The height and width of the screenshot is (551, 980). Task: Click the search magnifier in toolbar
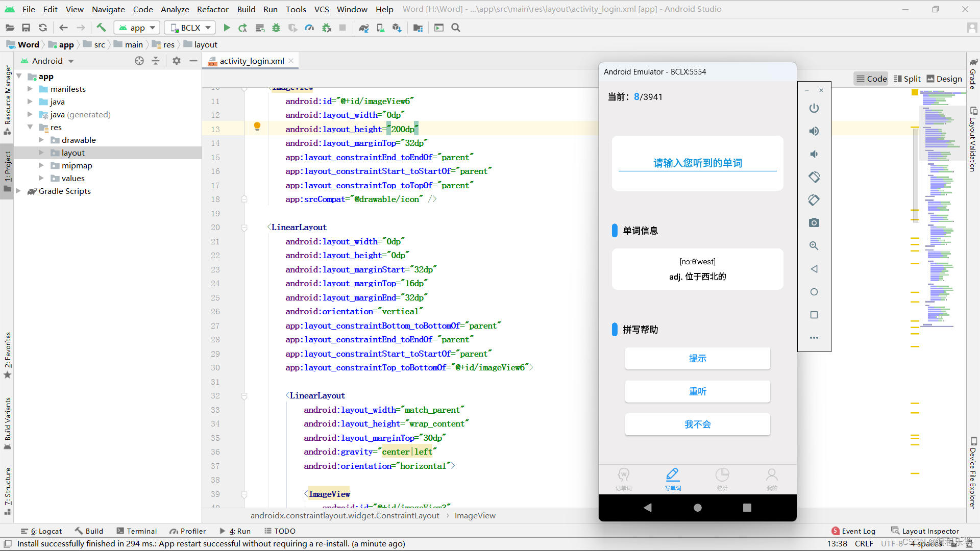coord(456,28)
